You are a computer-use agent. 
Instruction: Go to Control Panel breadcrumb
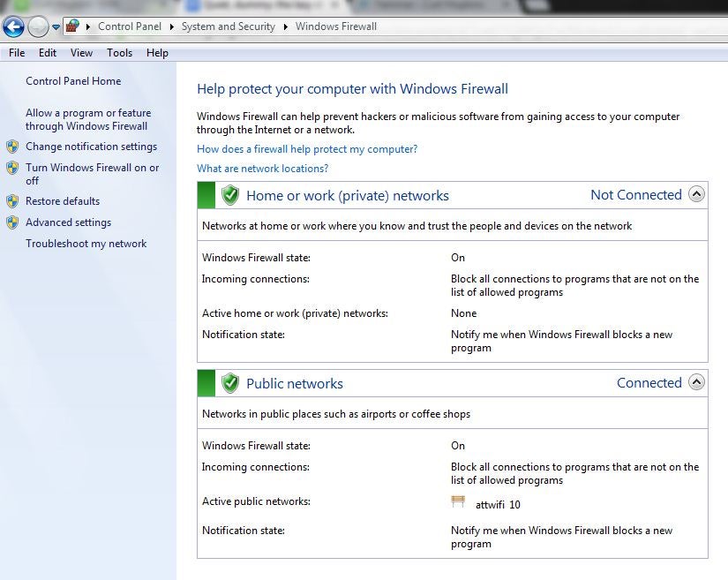pos(130,26)
